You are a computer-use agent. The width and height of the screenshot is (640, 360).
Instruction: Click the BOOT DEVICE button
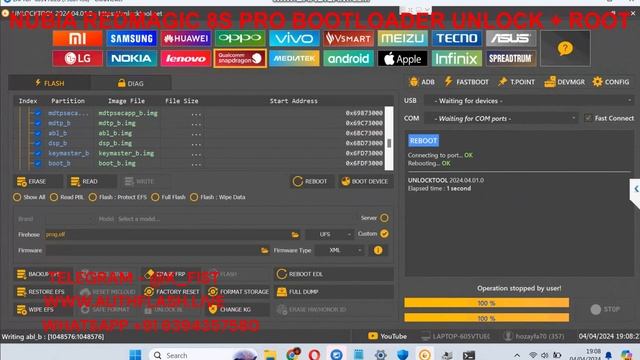coord(365,181)
